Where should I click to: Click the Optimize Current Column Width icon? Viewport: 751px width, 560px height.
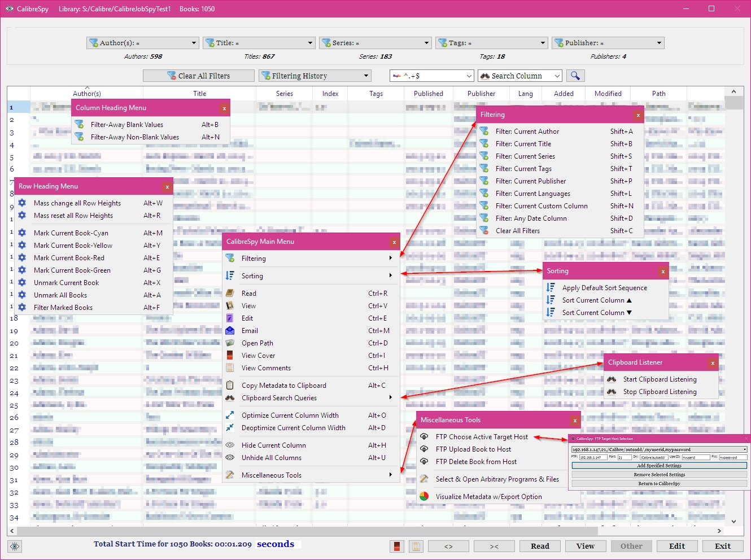[230, 415]
